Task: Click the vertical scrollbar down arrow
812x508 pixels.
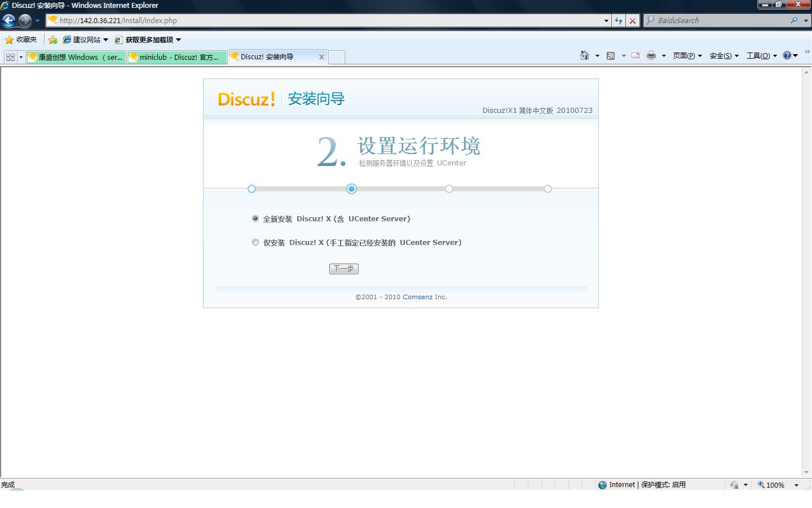Action: pos(807,472)
